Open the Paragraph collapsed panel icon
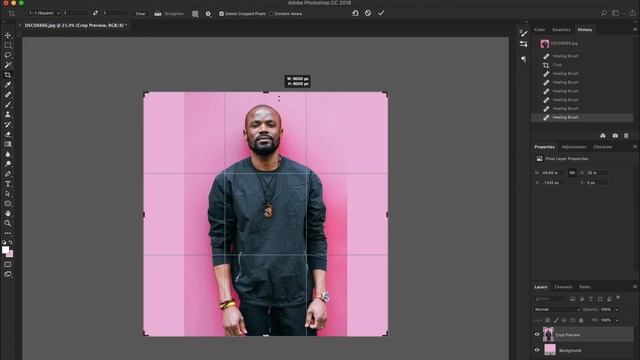Screen dimensions: 640x360 (524, 59)
